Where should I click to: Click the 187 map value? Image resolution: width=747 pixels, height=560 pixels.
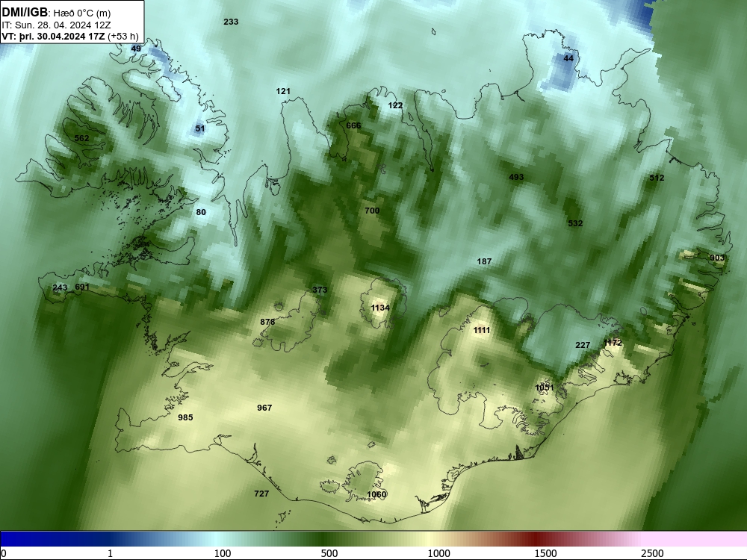pyautogui.click(x=484, y=261)
